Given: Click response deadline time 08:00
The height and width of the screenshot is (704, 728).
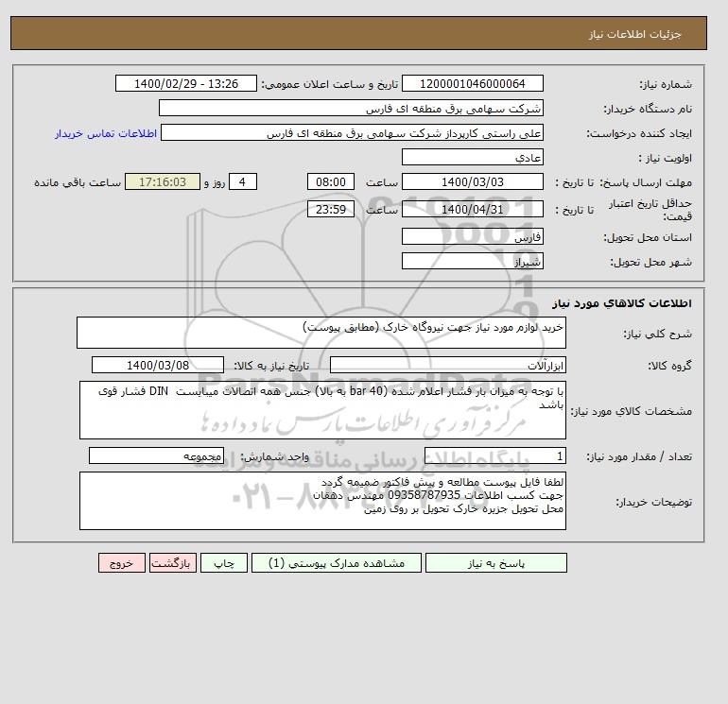Looking at the screenshot, I should tap(331, 182).
